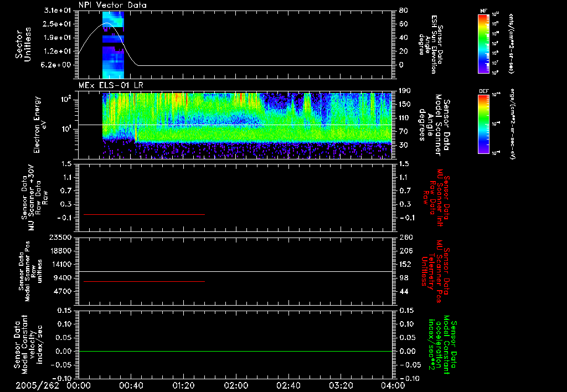
Task: Click the 02:00 time axis label
Action: click(x=236, y=385)
